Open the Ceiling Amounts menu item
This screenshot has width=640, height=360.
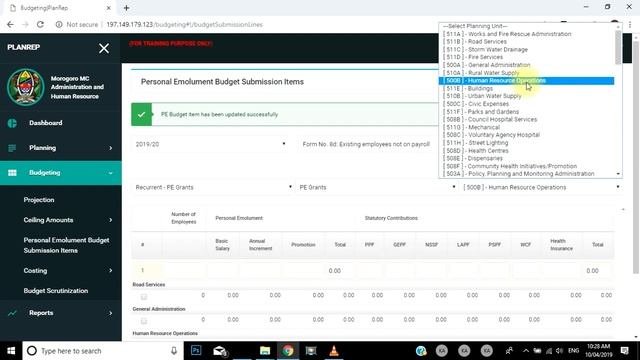point(48,220)
